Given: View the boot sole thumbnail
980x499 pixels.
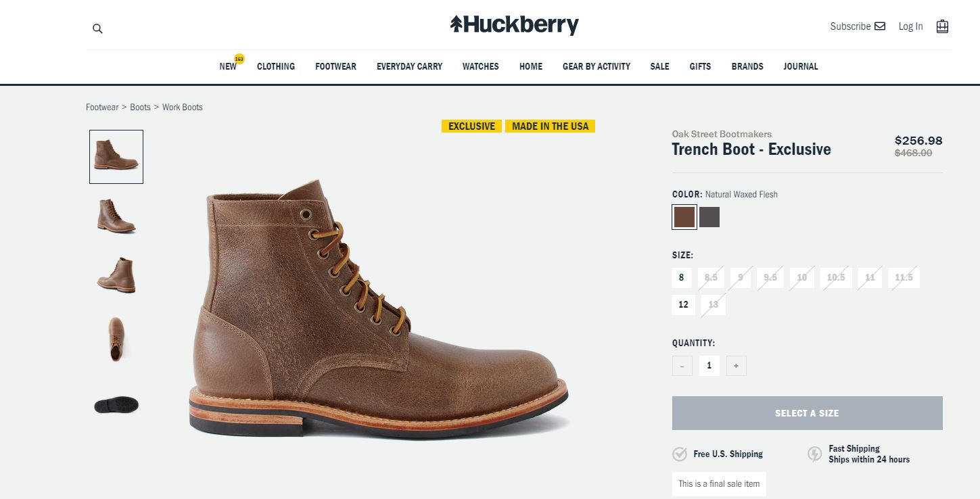Looking at the screenshot, I should pyautogui.click(x=116, y=405).
